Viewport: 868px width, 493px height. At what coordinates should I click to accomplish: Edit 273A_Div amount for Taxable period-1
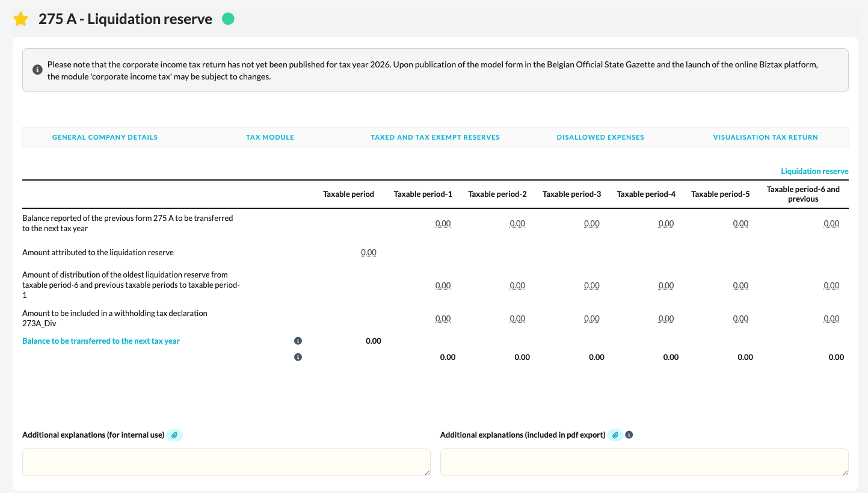tap(443, 318)
